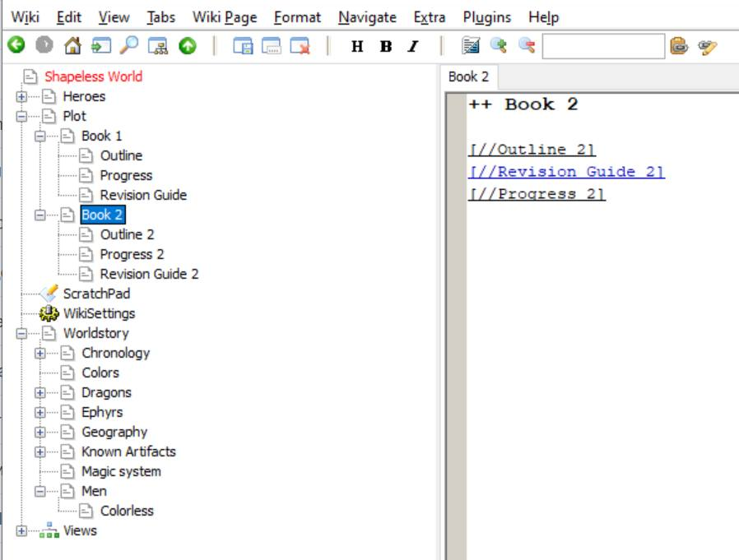Open the View menu
The width and height of the screenshot is (739, 560).
[114, 17]
